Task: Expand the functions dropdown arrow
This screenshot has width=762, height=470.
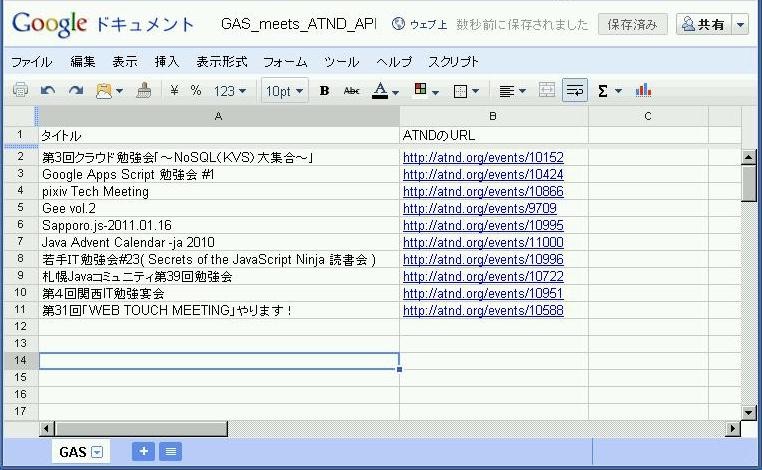Action: coord(618,91)
